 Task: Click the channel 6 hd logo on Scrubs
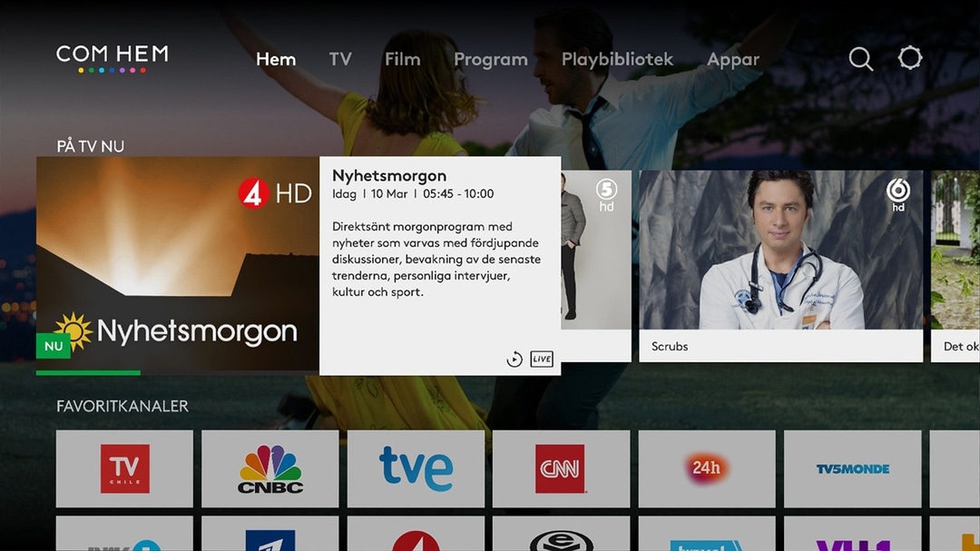(x=898, y=195)
